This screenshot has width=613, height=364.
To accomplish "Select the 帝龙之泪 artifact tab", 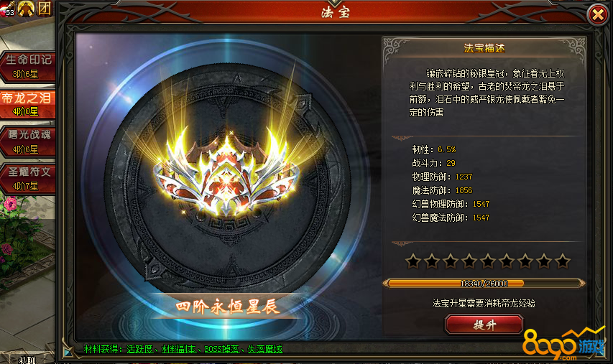I will [27, 104].
